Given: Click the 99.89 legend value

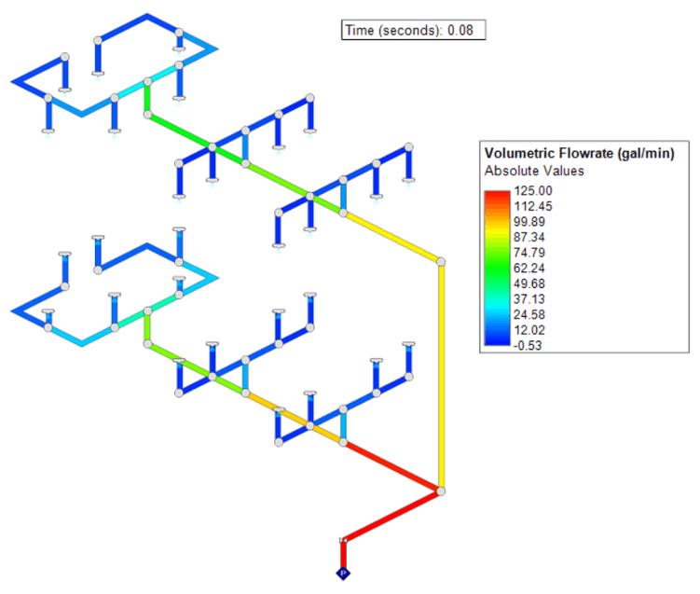Looking at the screenshot, I should pos(529,222).
